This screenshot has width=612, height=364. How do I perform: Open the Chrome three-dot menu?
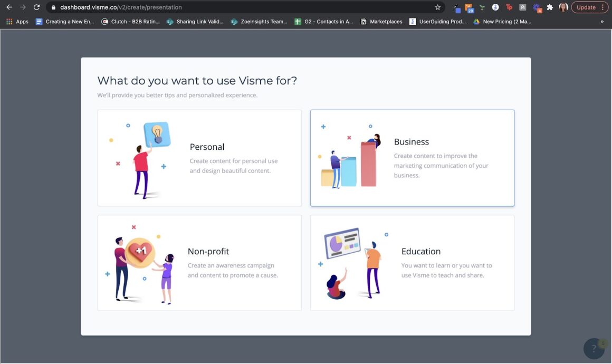coord(603,7)
